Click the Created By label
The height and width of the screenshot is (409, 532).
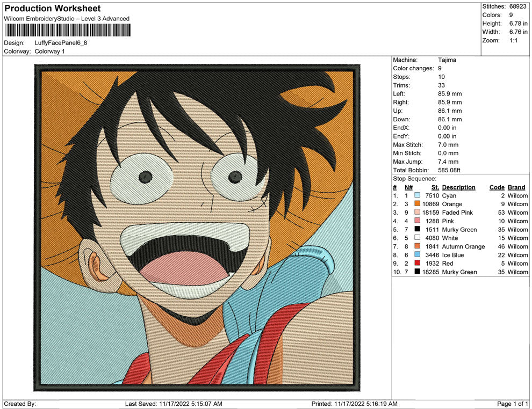click(20, 404)
